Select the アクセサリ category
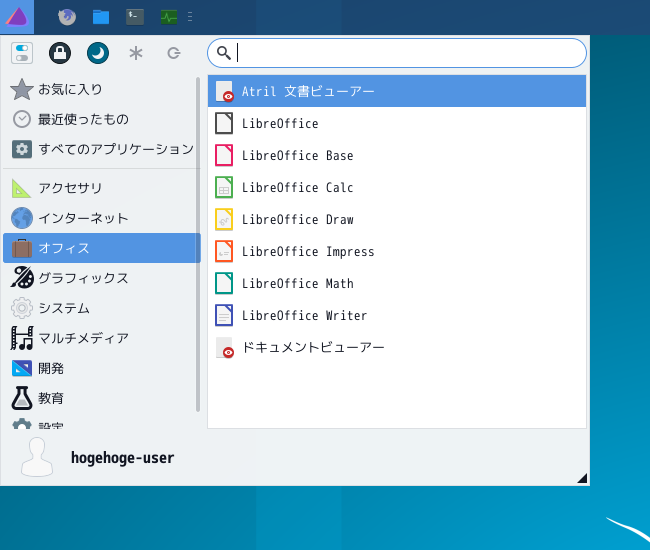Screen dimensions: 650x550 [x=102, y=188]
